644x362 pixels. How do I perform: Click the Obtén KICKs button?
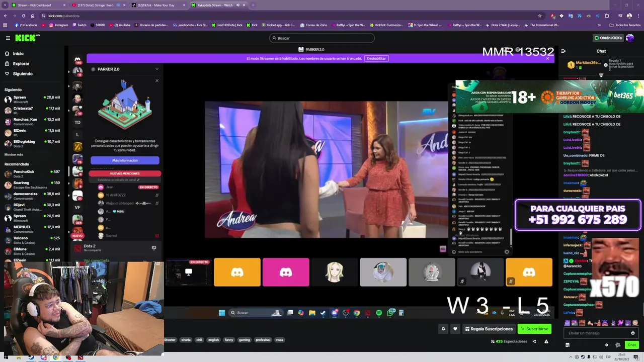coord(608,38)
